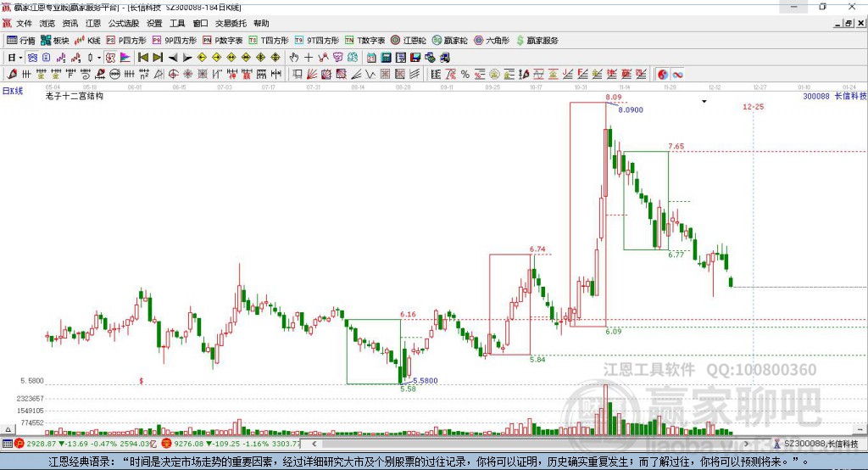The width and height of the screenshot is (868, 470).
Task: Click the 300088 stock code label
Action: [816, 97]
